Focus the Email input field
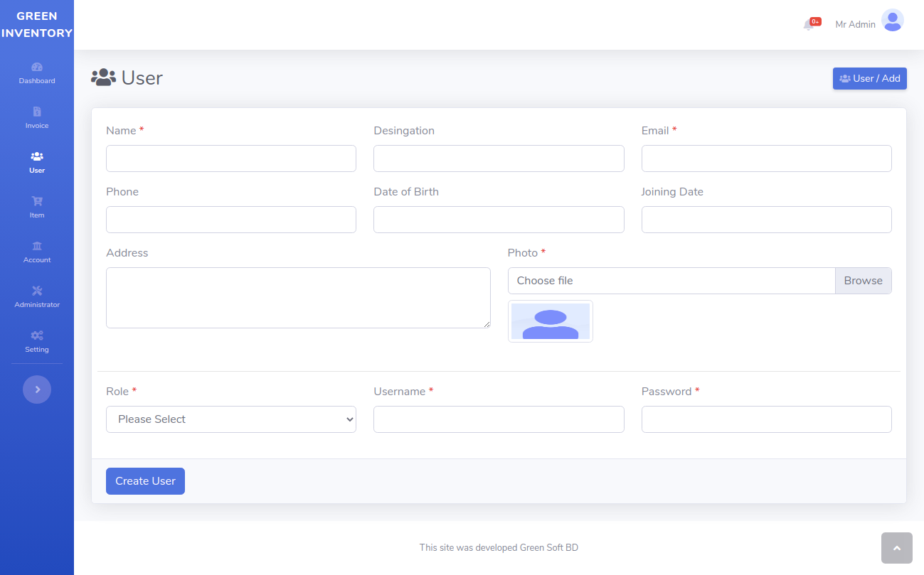 point(766,158)
